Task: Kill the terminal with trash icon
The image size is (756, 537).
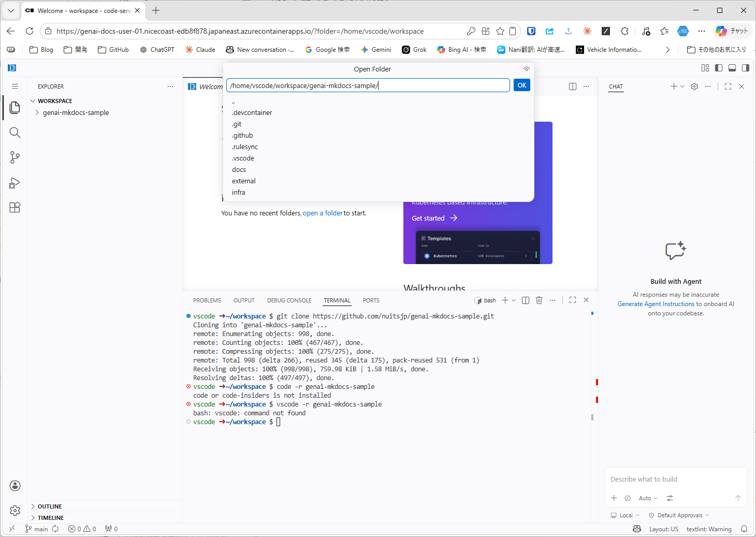Action: pos(539,300)
